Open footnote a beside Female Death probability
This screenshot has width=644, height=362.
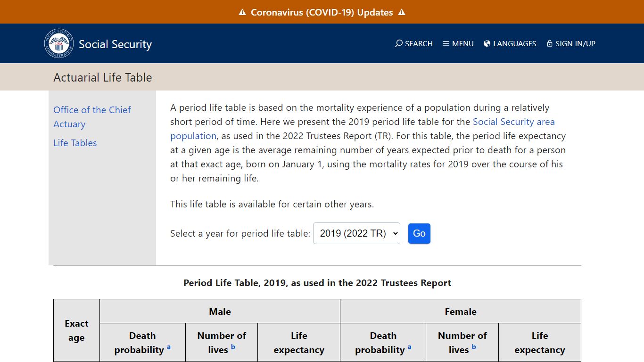pyautogui.click(x=409, y=347)
